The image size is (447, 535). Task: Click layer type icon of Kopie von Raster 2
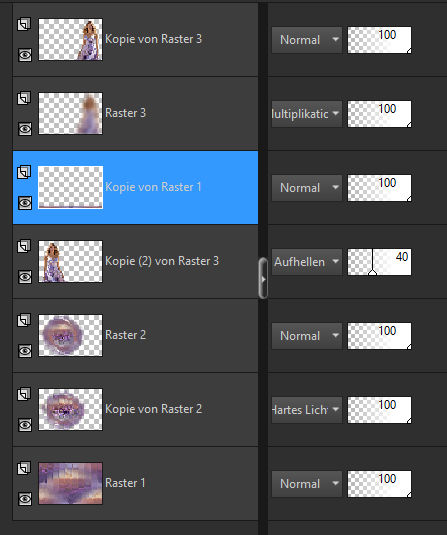point(24,394)
